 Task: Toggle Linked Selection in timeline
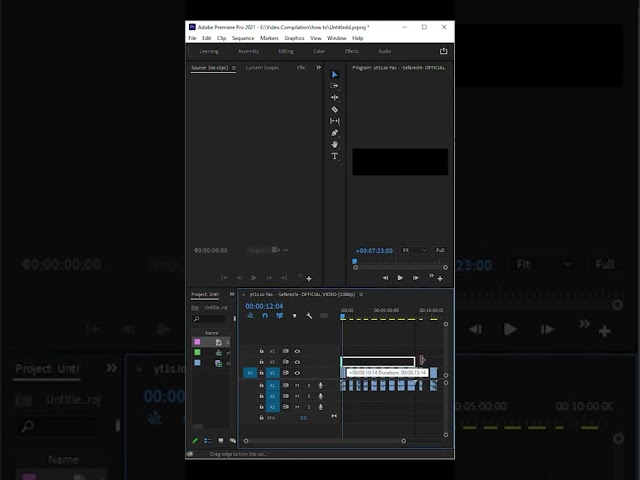280,316
